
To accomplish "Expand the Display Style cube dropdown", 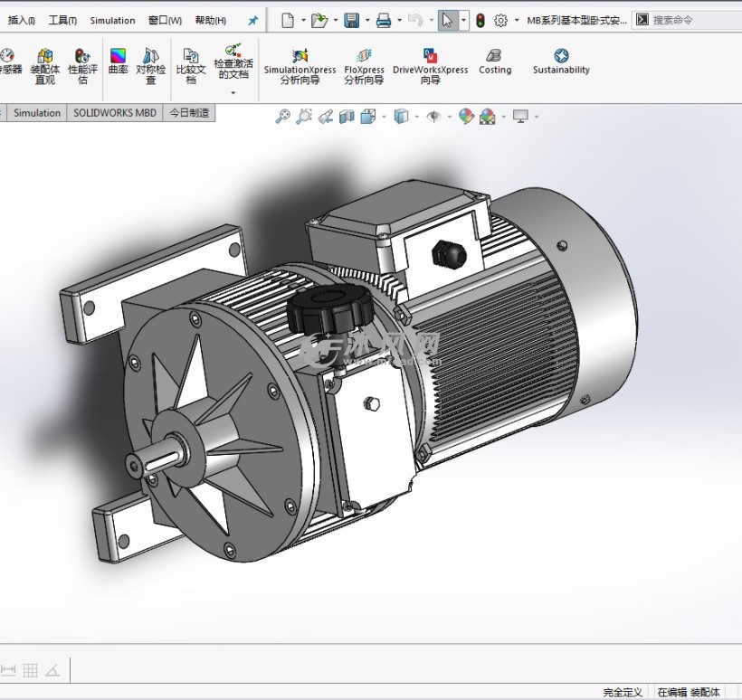I will (x=416, y=117).
